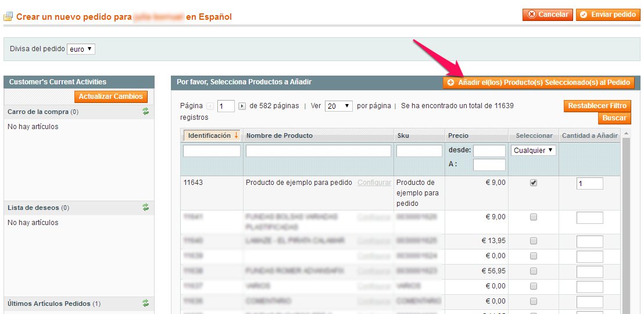The width and height of the screenshot is (644, 314).
Task: Open the per-page count dropdown
Action: click(x=339, y=106)
